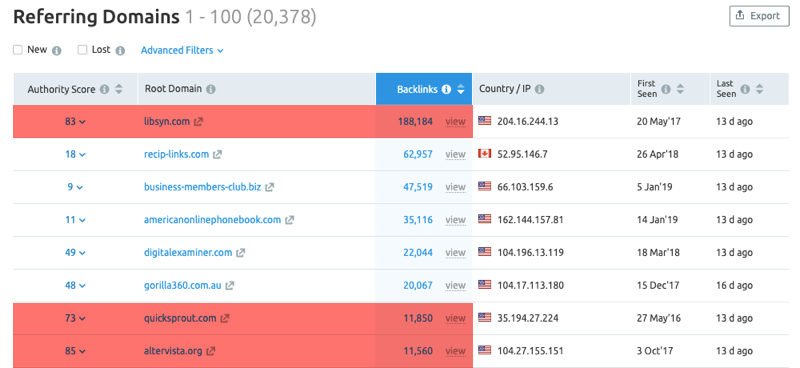
Task: Click the Export button
Action: pos(759,16)
